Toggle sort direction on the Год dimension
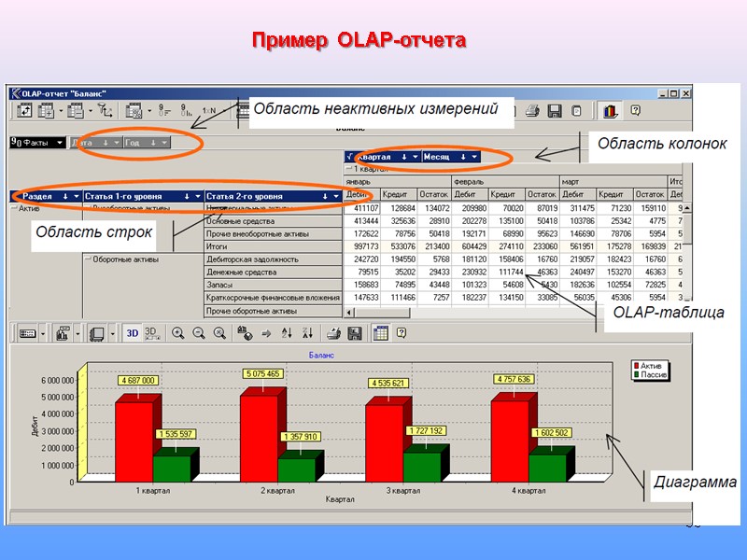Viewport: 747px width, 560px height. click(x=152, y=142)
